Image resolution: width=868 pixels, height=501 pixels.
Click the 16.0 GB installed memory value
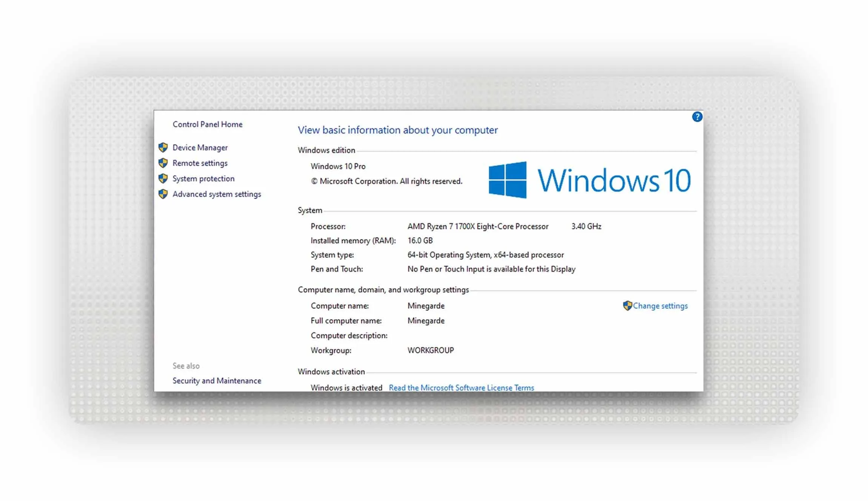tap(420, 240)
